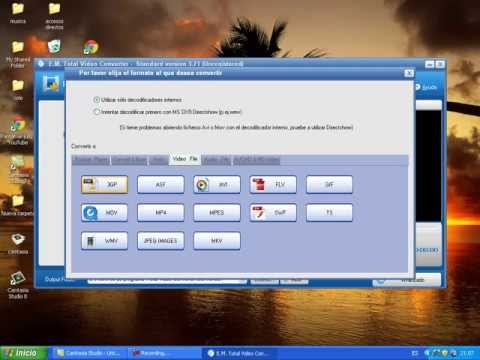Select the Camtasia Studio 8 shortcut

pyautogui.click(x=18, y=285)
